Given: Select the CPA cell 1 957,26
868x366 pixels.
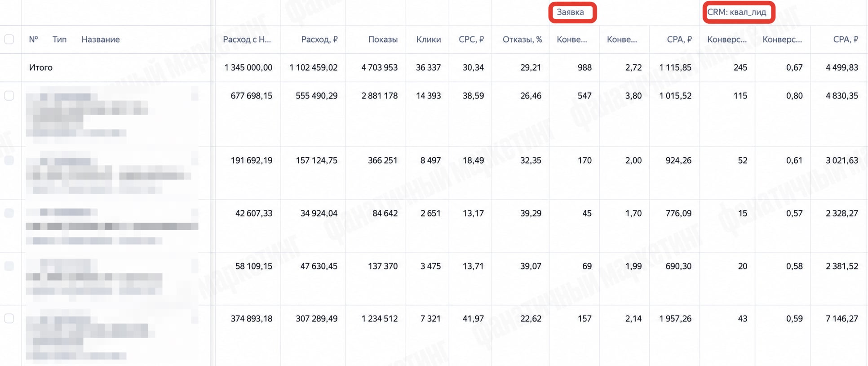Looking at the screenshot, I should [676, 319].
